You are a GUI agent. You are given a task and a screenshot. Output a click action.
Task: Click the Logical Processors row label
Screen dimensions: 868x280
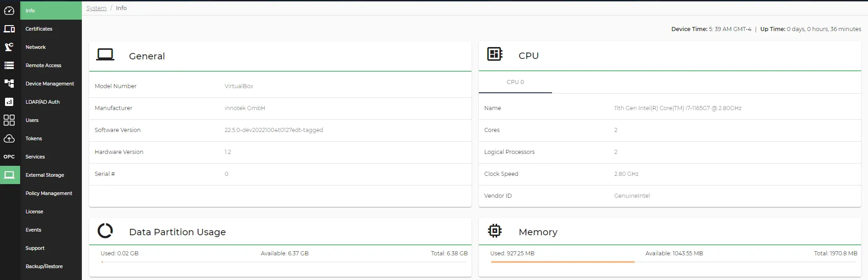(509, 152)
